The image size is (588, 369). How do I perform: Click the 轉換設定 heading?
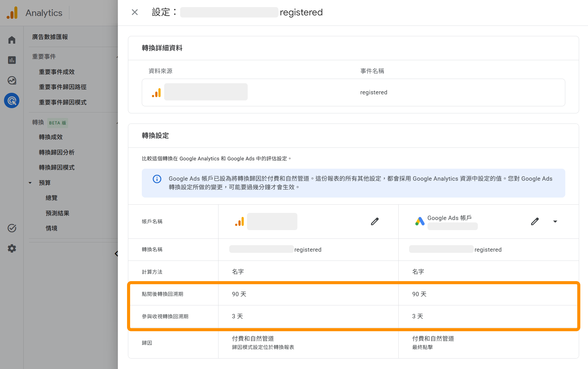[155, 136]
